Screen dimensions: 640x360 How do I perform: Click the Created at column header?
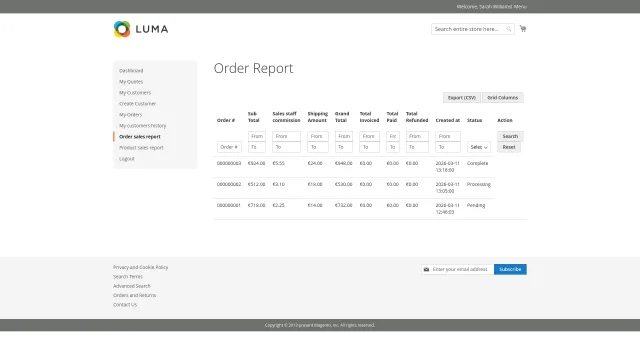coord(448,120)
